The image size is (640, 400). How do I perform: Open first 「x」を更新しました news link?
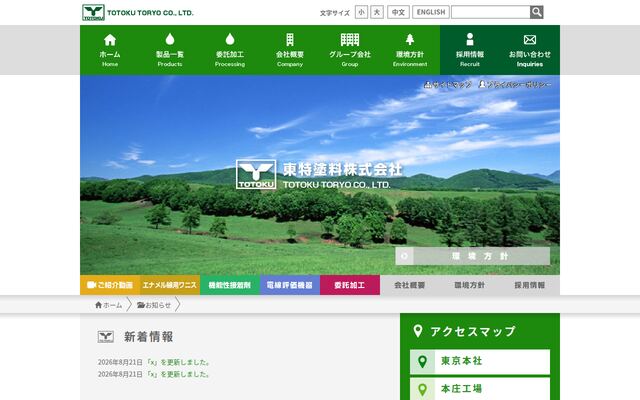178,362
